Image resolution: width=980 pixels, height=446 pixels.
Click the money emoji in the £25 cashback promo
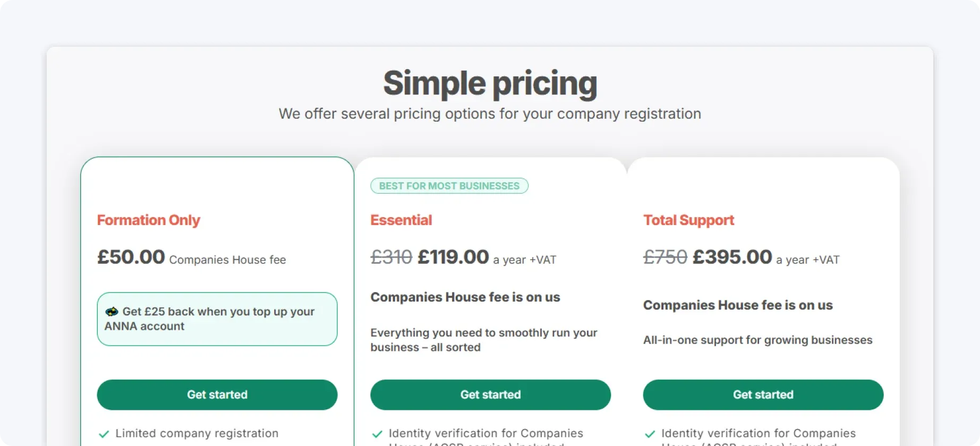pyautogui.click(x=112, y=312)
